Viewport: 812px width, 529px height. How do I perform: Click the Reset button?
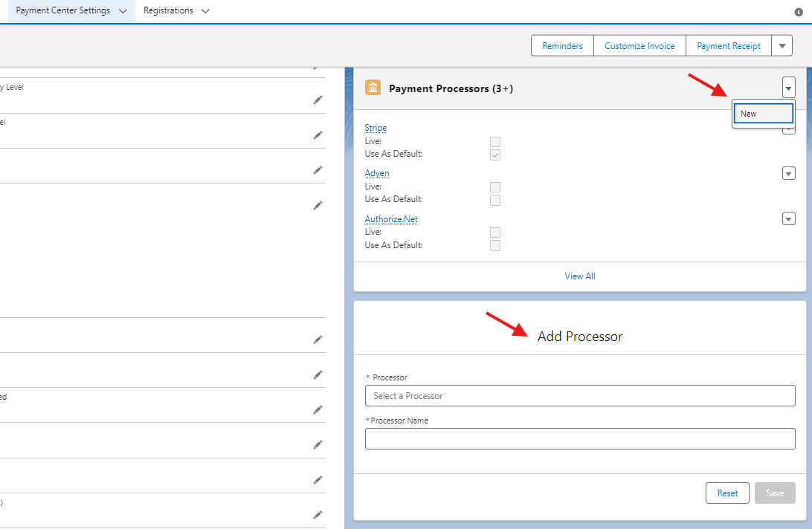pos(727,493)
